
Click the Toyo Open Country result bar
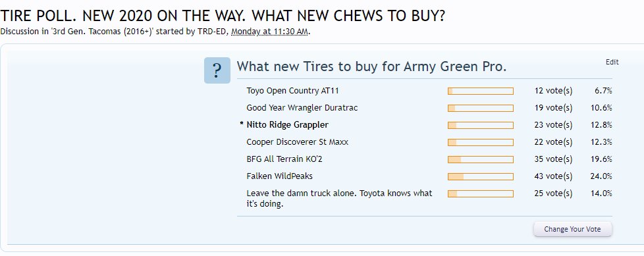481,91
